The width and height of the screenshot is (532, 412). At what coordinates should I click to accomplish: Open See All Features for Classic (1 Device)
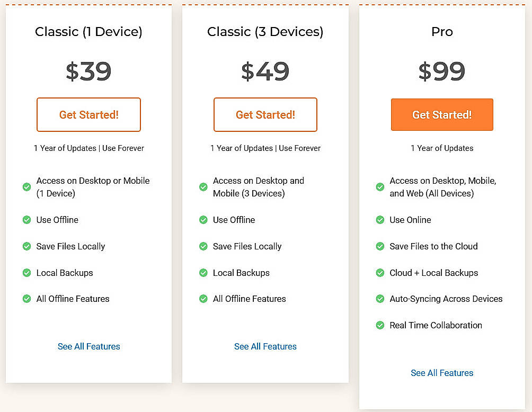click(x=88, y=346)
